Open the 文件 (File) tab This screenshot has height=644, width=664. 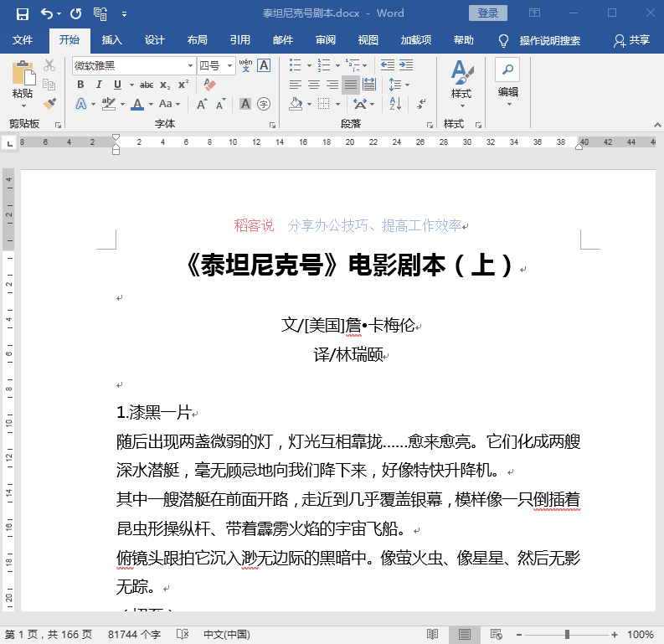pyautogui.click(x=23, y=40)
